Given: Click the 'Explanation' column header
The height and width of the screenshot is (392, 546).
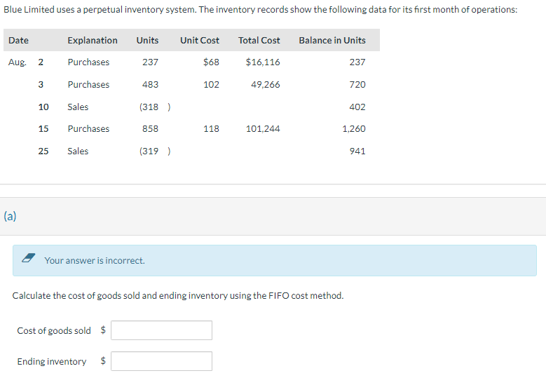Looking at the screenshot, I should [x=93, y=41].
